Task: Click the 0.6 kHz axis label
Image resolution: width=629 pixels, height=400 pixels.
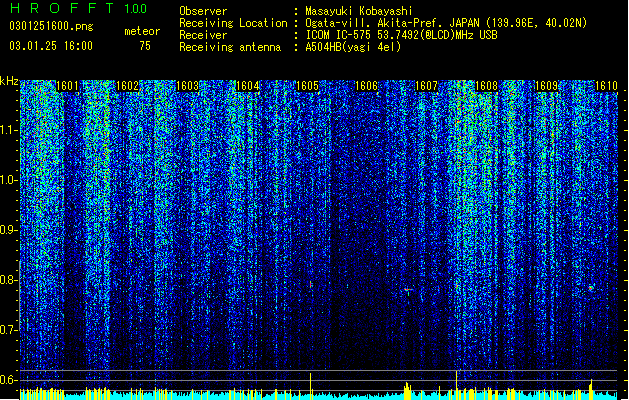Action: (9, 380)
